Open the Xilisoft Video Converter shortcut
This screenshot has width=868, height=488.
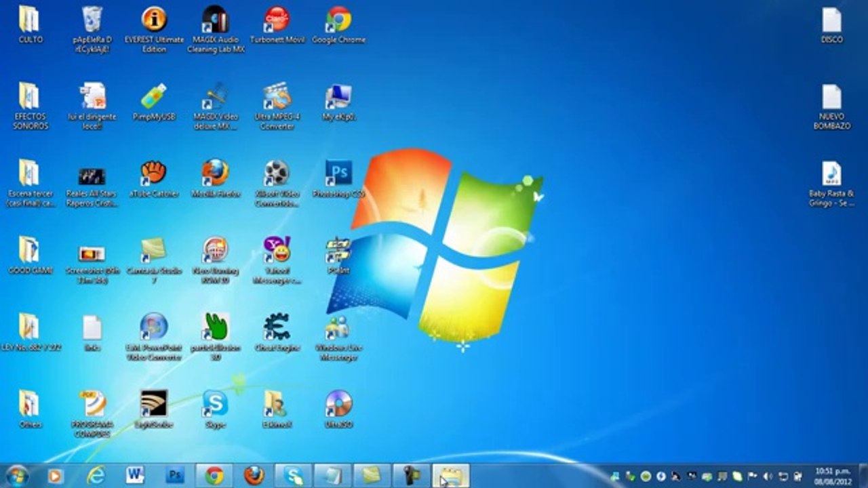[x=277, y=183]
